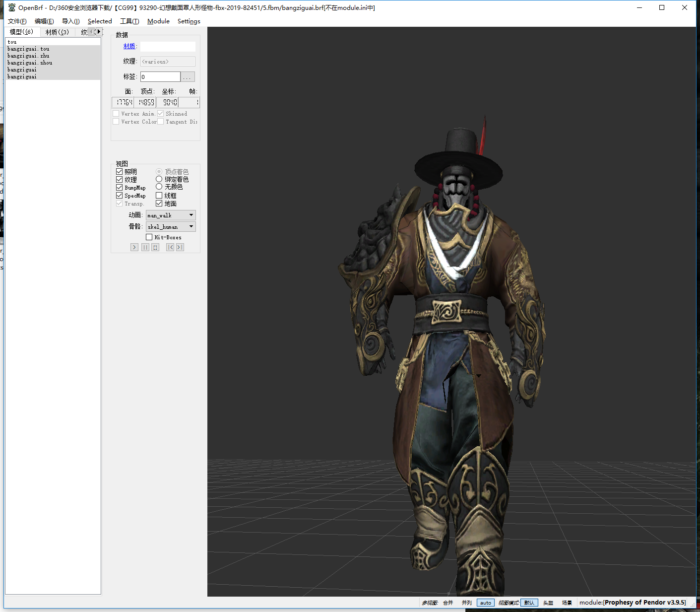
Task: Open the Selected menu
Action: click(x=100, y=21)
